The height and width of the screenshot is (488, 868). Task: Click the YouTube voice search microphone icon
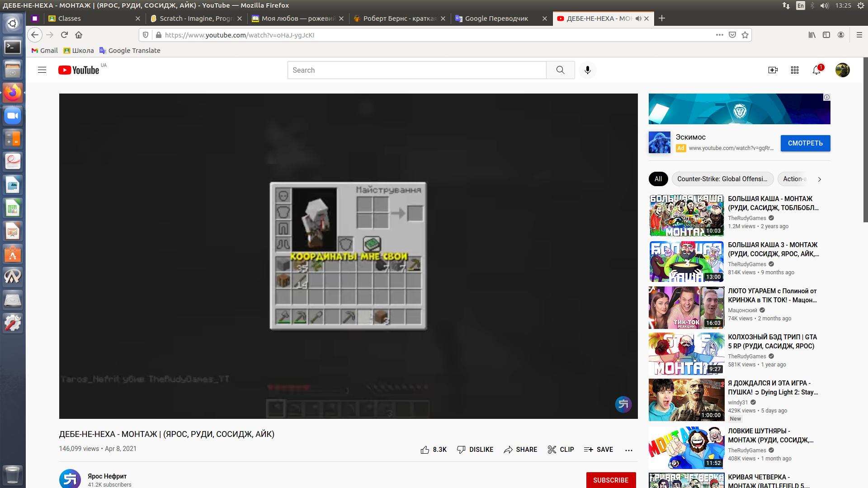[x=587, y=70]
